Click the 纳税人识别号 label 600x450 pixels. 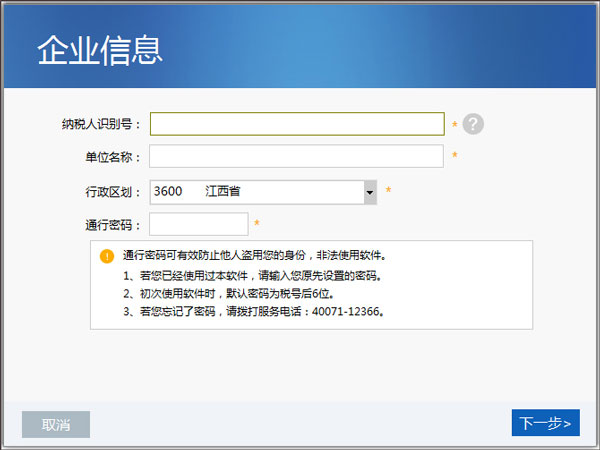click(101, 124)
